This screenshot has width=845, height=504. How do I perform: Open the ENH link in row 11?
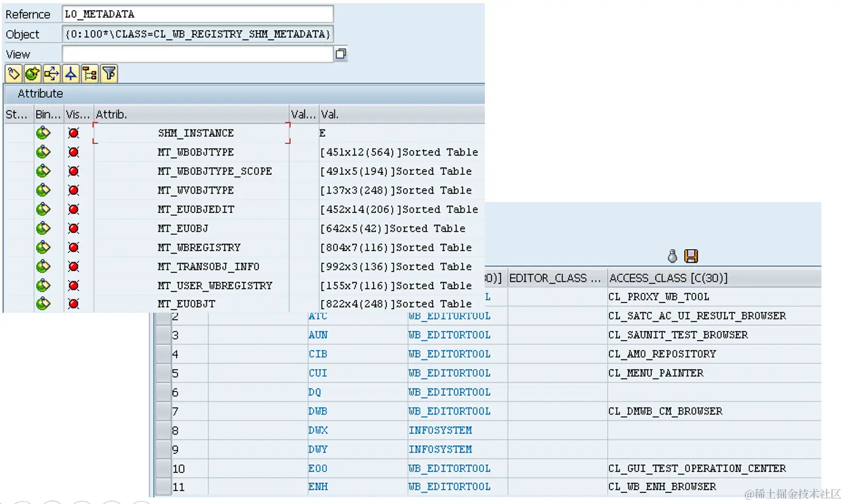318,486
